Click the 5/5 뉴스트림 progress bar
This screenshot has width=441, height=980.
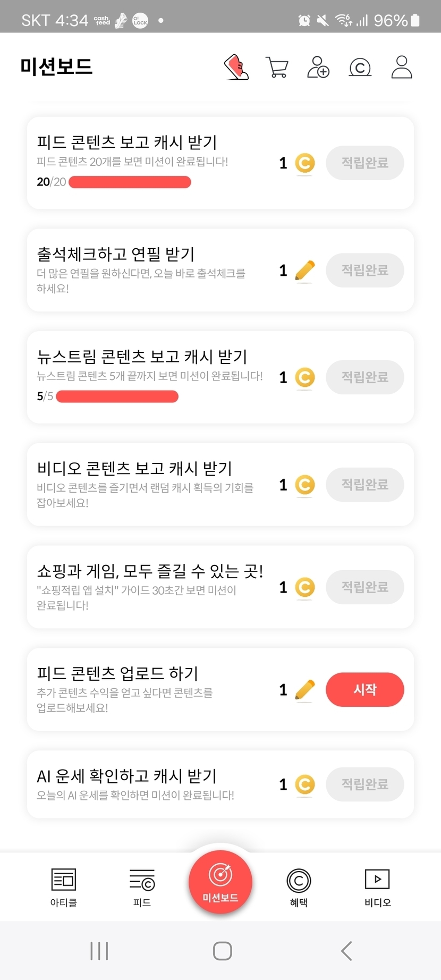tap(117, 396)
